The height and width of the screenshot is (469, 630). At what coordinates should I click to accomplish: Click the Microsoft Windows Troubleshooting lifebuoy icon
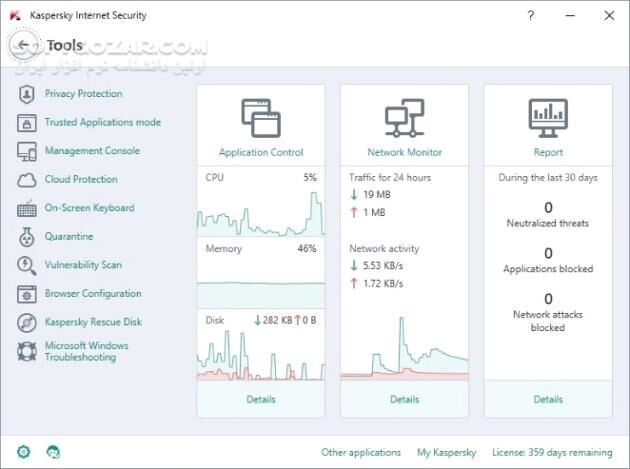point(27,351)
